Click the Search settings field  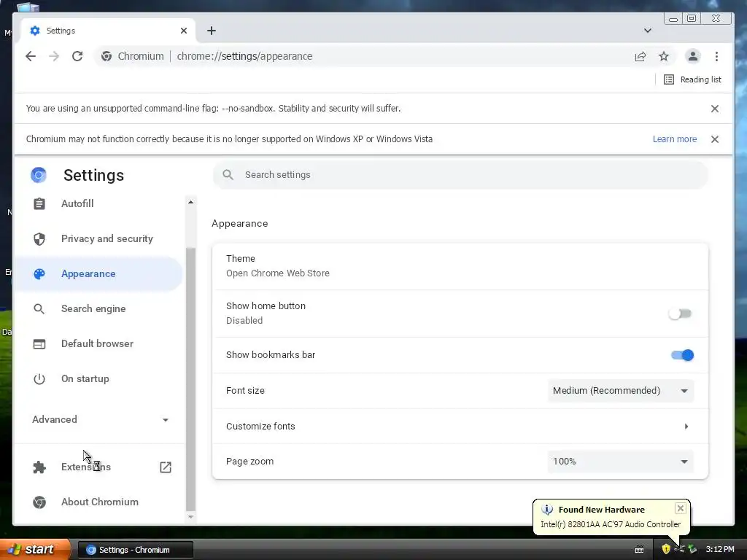[x=460, y=175]
